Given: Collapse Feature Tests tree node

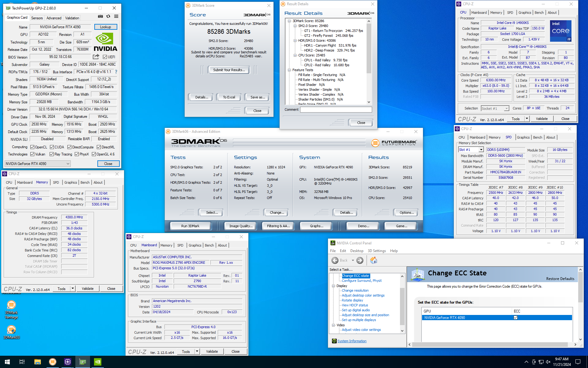Looking at the screenshot, I should (289, 70).
